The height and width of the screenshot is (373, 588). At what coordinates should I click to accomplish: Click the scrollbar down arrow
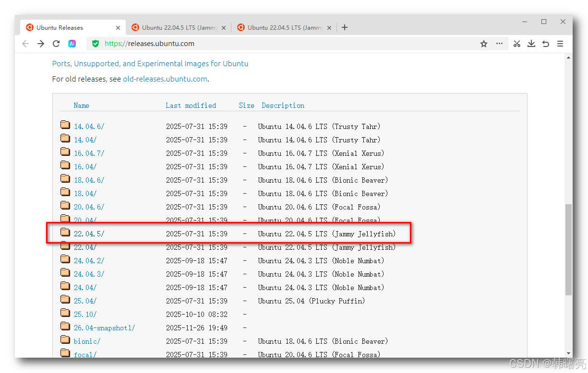click(x=568, y=353)
